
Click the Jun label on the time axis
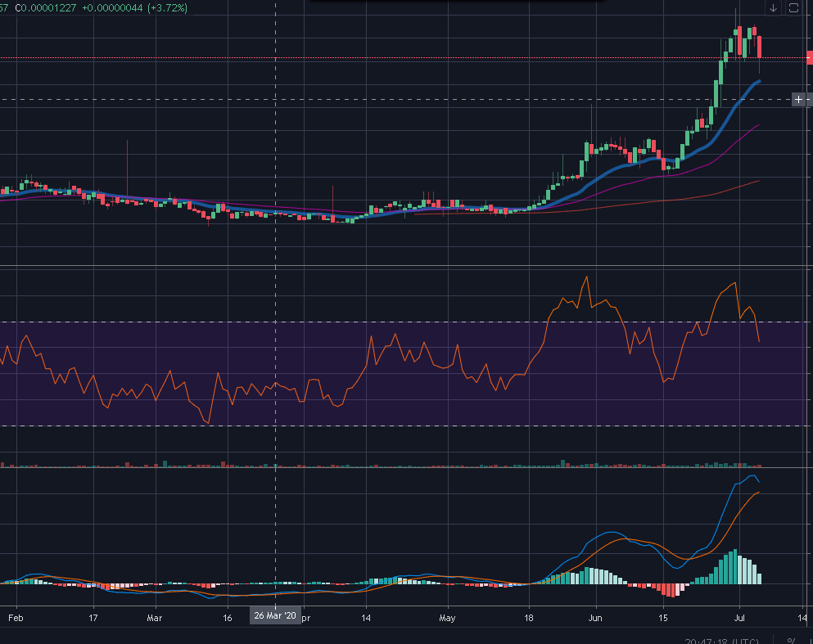[595, 618]
